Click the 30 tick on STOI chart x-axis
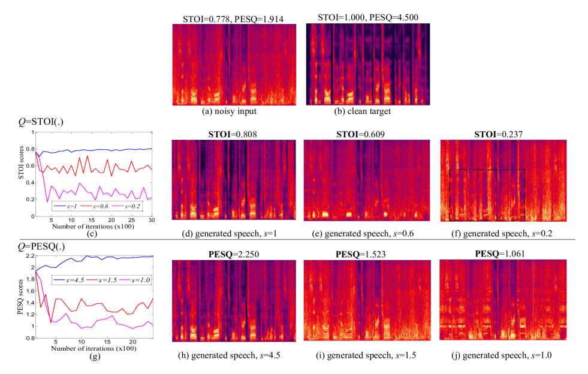 (151, 220)
